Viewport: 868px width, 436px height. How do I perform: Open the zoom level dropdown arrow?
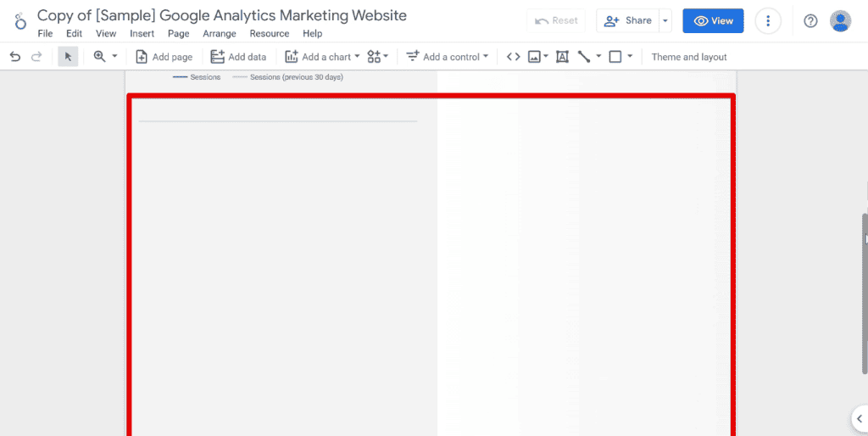[114, 57]
